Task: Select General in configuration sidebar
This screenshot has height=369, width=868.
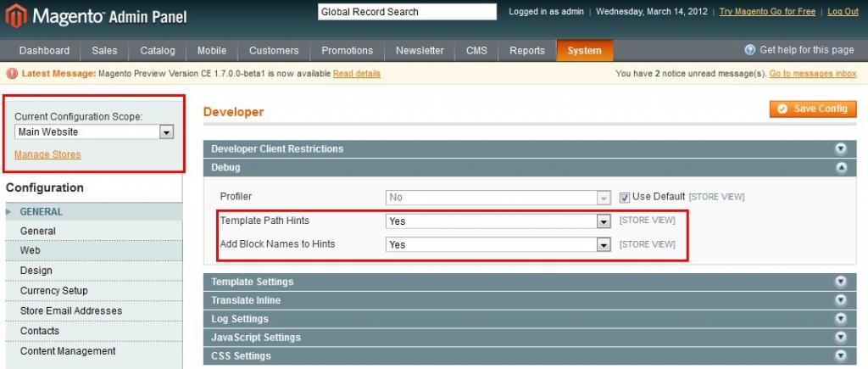Action: point(93,231)
